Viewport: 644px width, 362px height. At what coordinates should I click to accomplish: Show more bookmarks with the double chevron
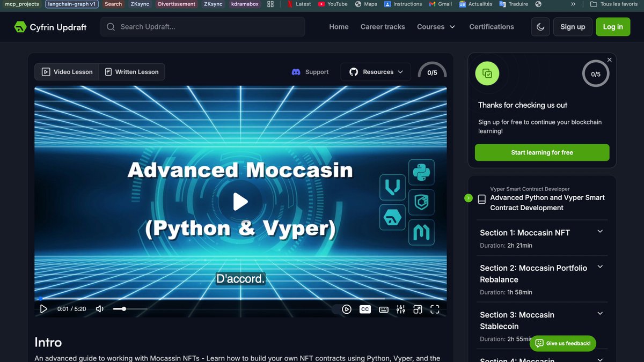[x=573, y=4]
